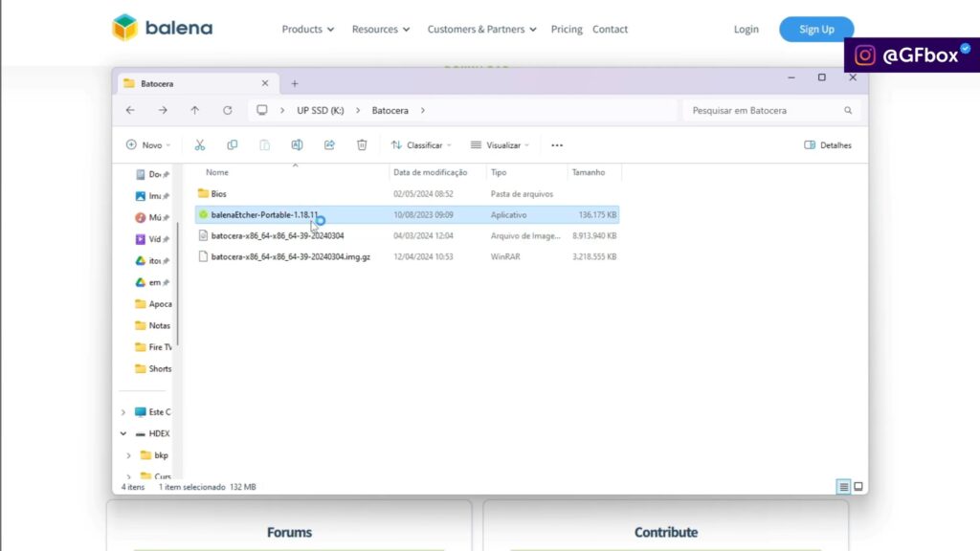Go up one folder level
Image resolution: width=980 pixels, height=551 pixels.
[195, 111]
